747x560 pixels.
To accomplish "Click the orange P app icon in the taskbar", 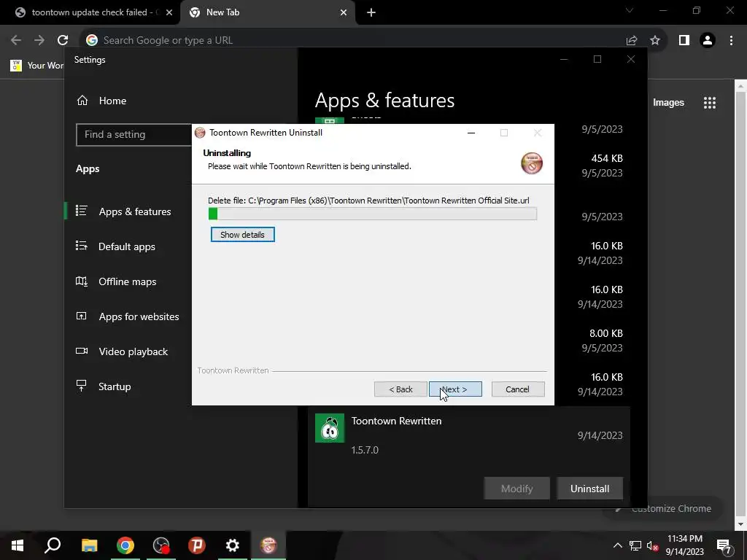I will [x=197, y=545].
